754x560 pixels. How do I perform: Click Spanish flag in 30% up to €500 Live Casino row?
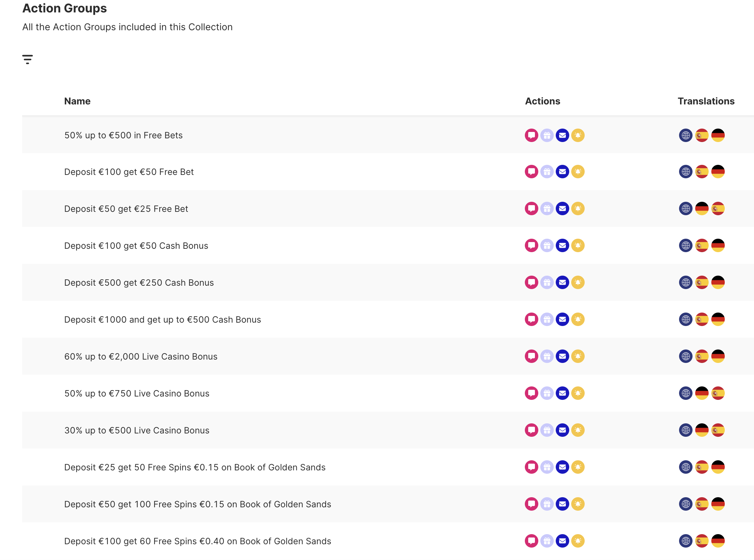click(x=718, y=430)
